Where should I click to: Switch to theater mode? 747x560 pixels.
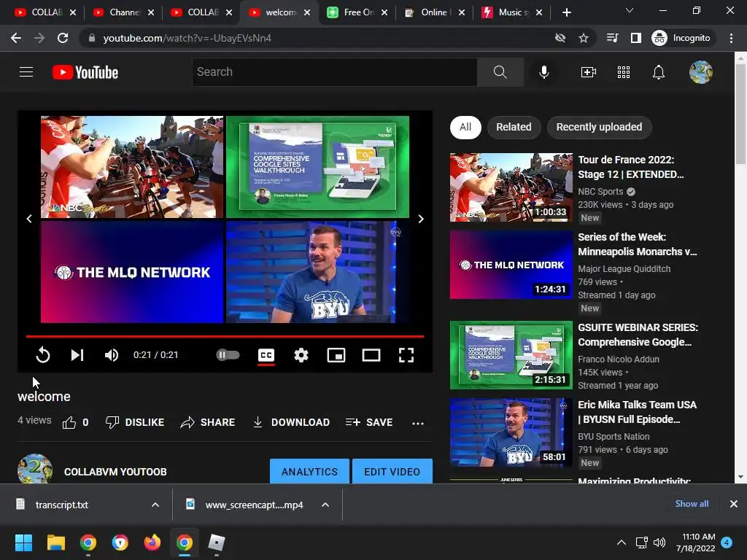pos(371,355)
